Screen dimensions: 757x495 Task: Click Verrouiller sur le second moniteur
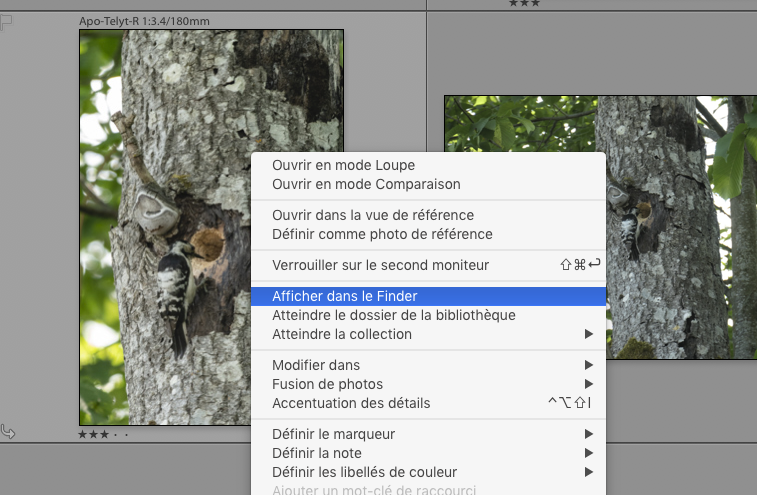(x=380, y=265)
